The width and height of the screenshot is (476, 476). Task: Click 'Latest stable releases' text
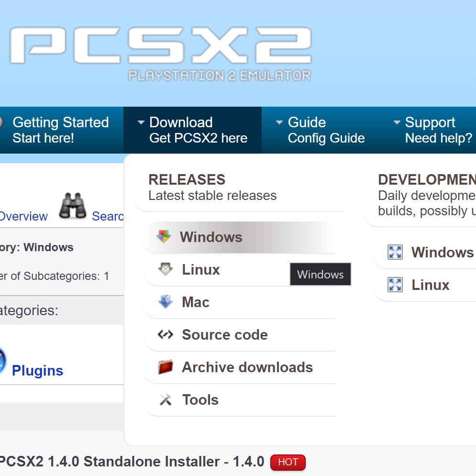(x=212, y=196)
